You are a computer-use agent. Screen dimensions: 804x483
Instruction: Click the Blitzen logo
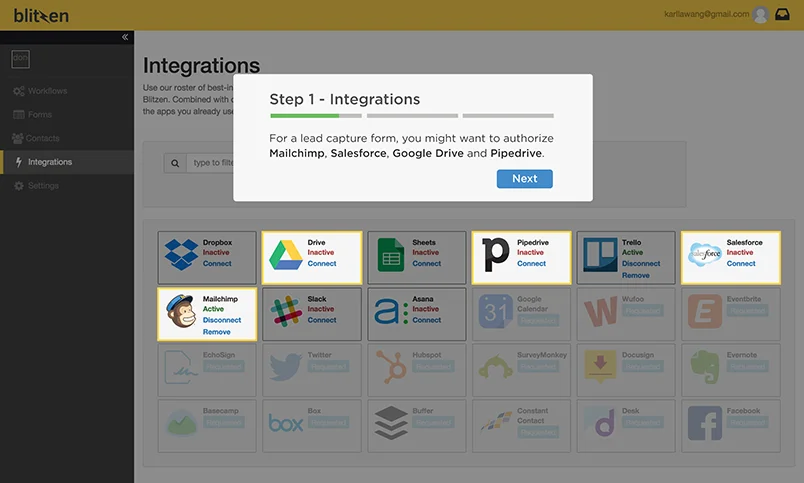click(41, 15)
